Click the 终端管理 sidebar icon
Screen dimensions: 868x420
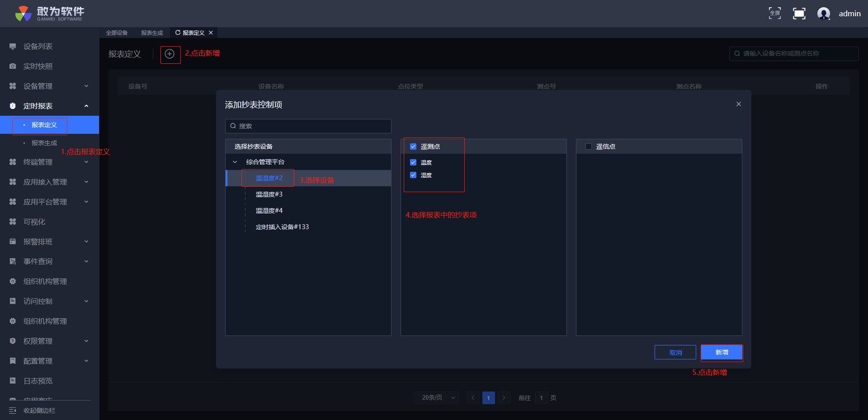click(x=13, y=162)
